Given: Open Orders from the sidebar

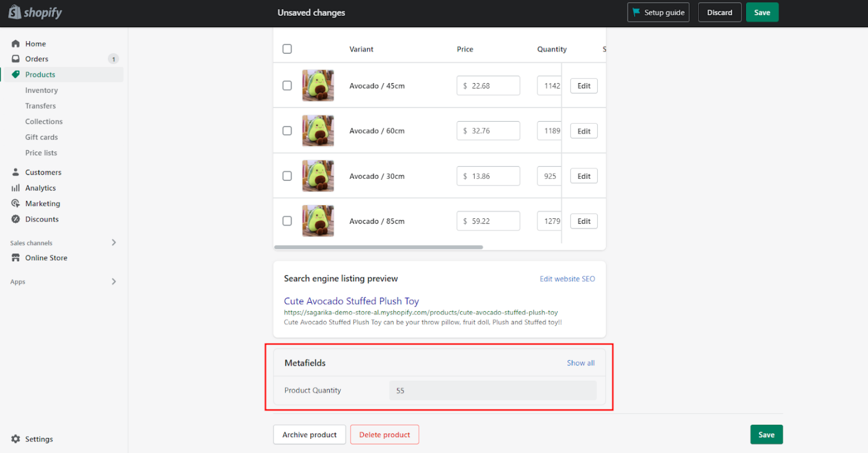Looking at the screenshot, I should pos(36,58).
